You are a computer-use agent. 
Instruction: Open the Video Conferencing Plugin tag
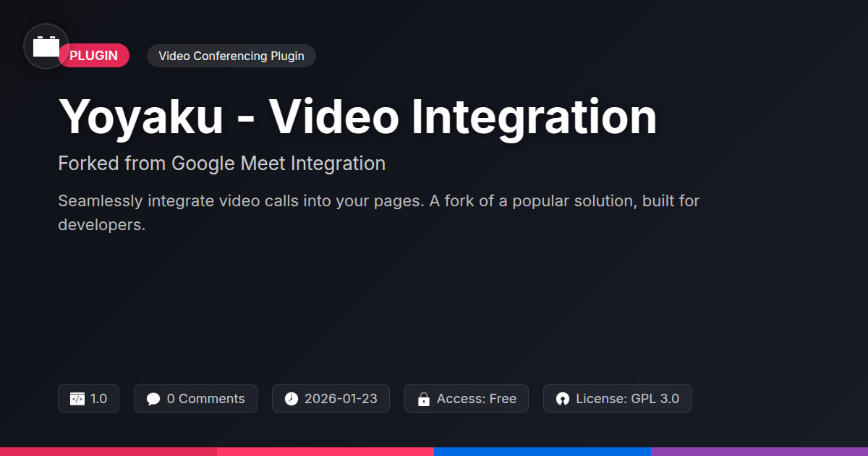[x=231, y=56]
